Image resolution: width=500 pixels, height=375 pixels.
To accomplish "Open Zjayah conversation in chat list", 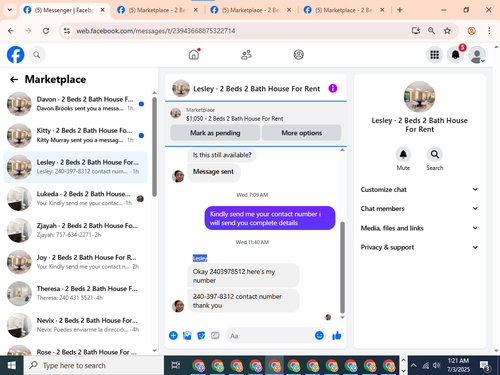I will [x=75, y=230].
